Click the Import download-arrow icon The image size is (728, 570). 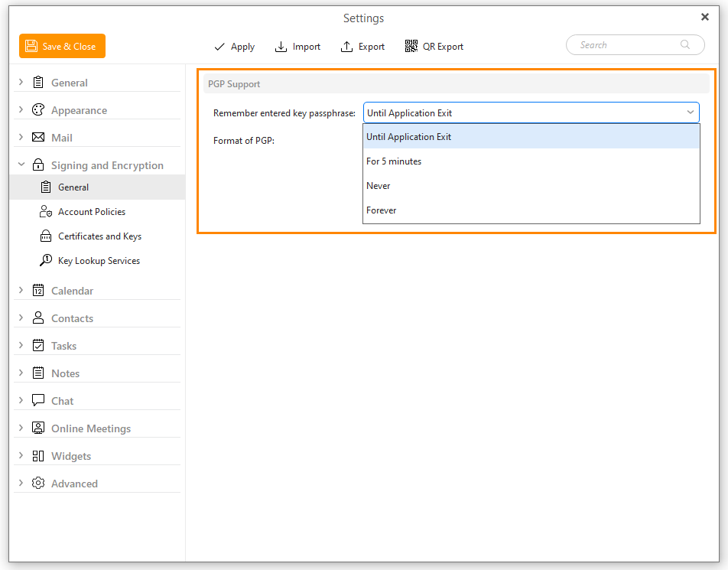point(281,47)
